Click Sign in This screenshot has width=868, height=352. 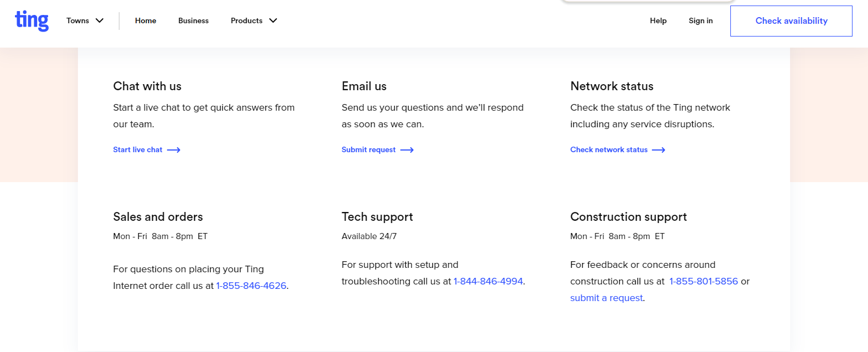pyautogui.click(x=700, y=20)
